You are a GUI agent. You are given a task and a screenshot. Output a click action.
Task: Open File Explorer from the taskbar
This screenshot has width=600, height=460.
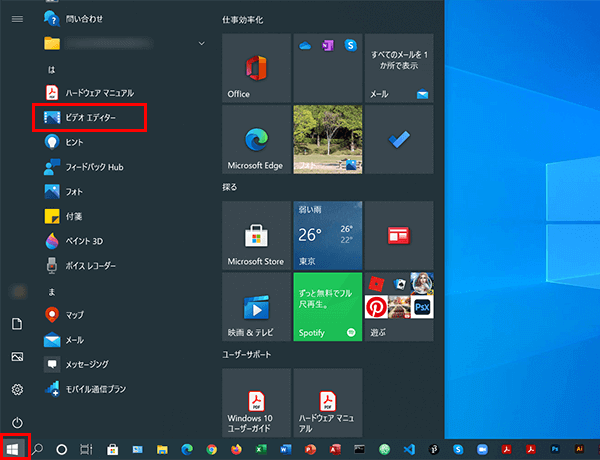pyautogui.click(x=162, y=449)
